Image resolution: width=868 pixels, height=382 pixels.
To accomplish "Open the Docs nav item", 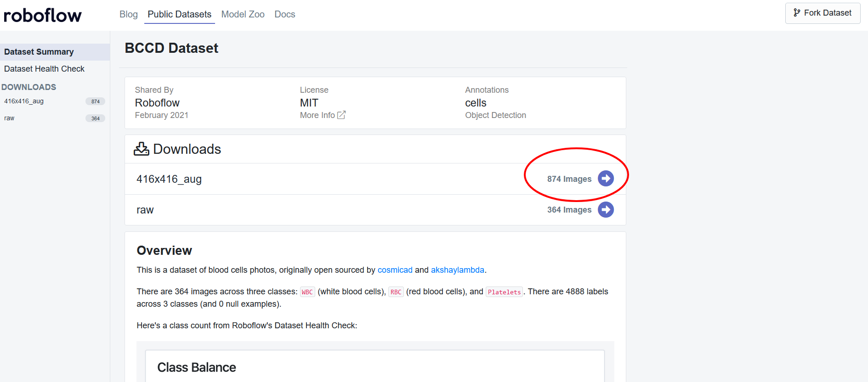I will coord(285,14).
